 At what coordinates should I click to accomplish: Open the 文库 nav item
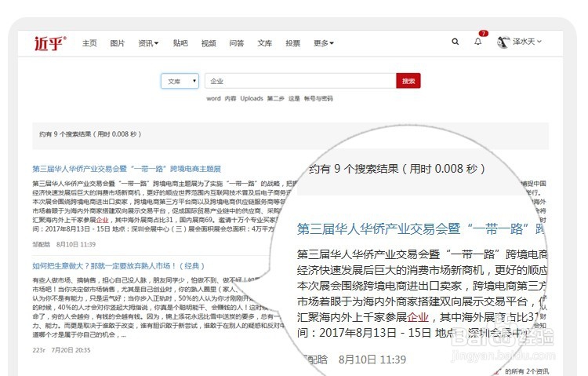coord(265,43)
